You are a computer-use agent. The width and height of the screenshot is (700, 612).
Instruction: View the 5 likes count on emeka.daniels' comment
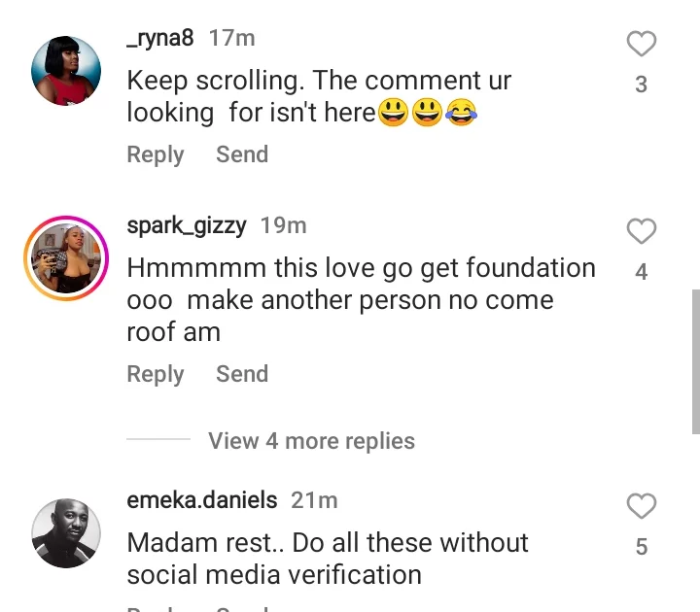[641, 548]
